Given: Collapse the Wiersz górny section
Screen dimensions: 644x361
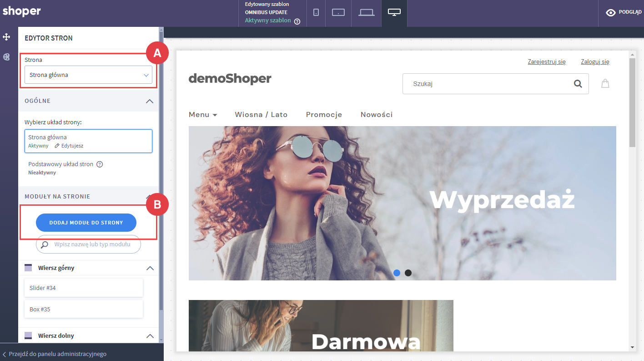Looking at the screenshot, I should [150, 268].
